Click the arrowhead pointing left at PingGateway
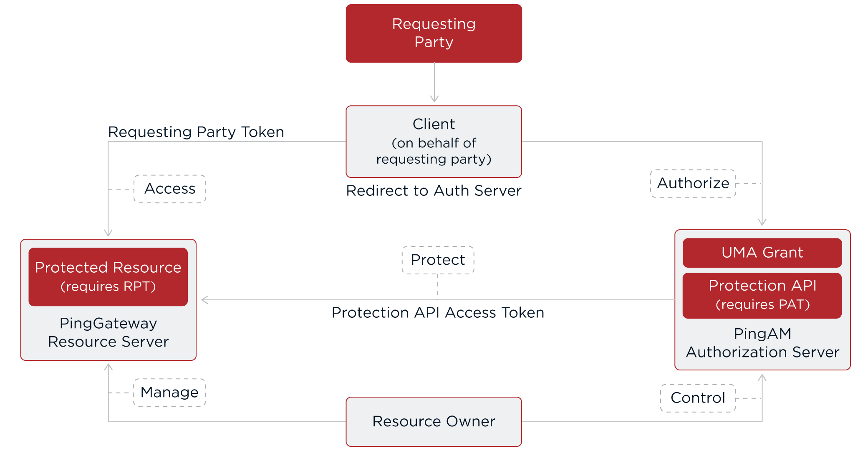868x451 pixels. click(204, 300)
